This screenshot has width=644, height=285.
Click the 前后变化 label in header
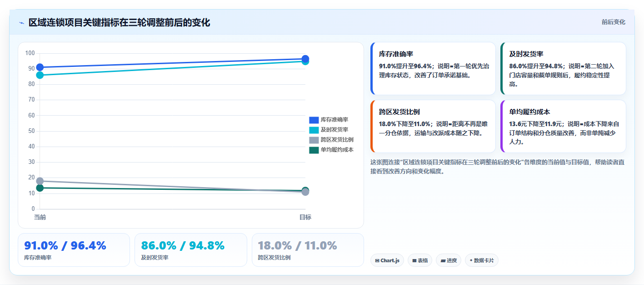tap(613, 22)
